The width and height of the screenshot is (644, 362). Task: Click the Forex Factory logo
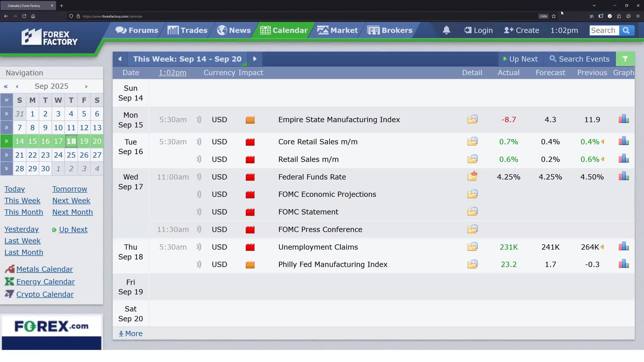(x=50, y=37)
